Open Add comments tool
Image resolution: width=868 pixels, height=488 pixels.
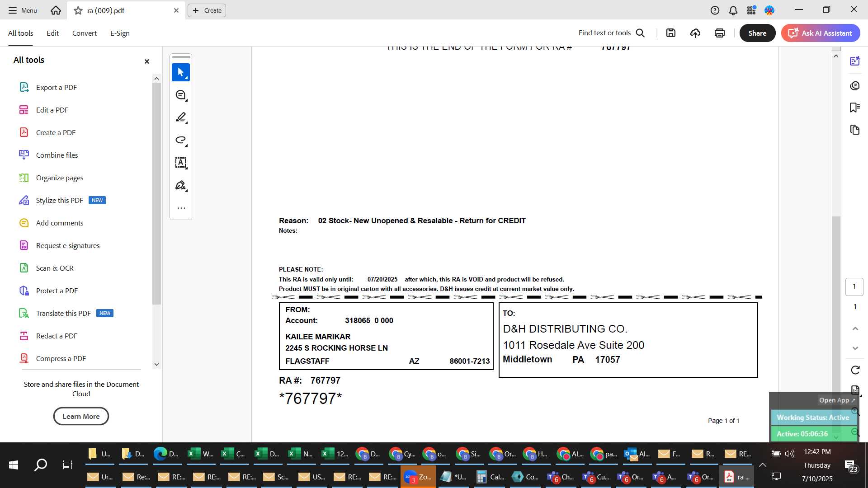pos(60,223)
